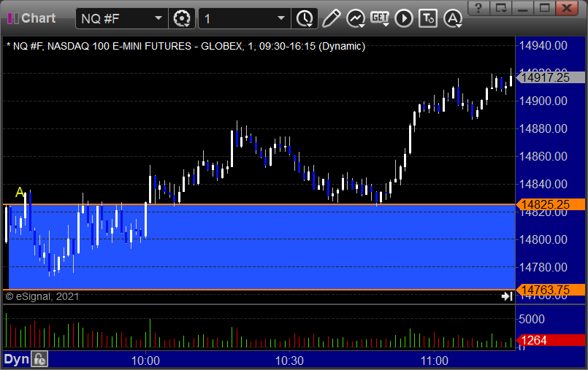Select the orange 14825.25 price line label
The height and width of the screenshot is (370, 588).
(551, 204)
